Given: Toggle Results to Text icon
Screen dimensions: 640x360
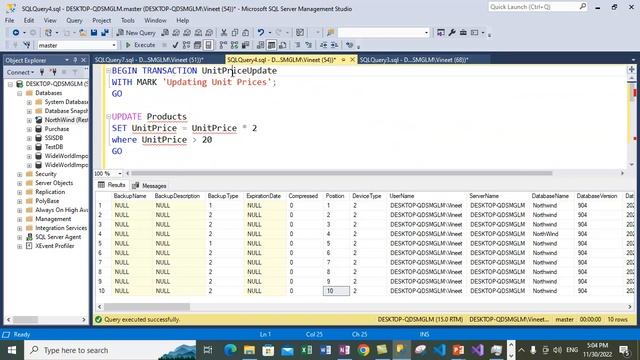Looking at the screenshot, I should (260, 45).
